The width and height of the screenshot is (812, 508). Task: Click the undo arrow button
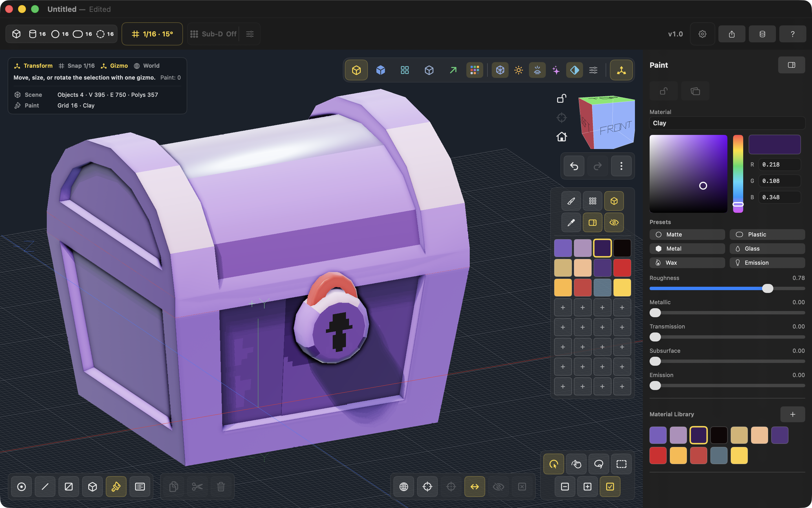coord(574,166)
